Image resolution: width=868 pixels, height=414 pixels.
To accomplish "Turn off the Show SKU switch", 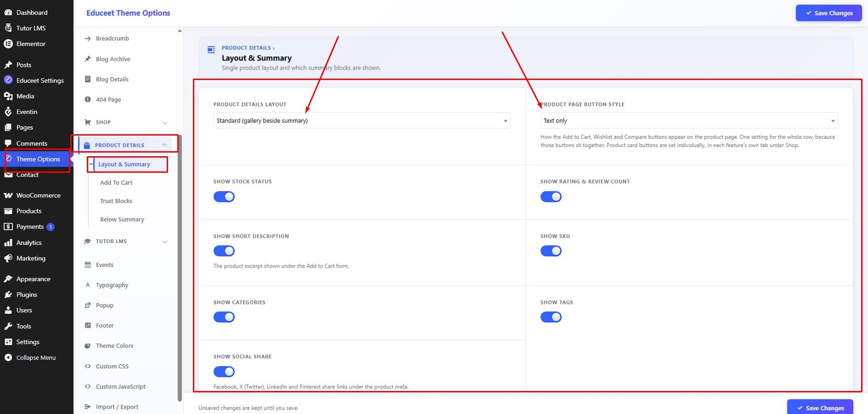I will click(x=551, y=251).
